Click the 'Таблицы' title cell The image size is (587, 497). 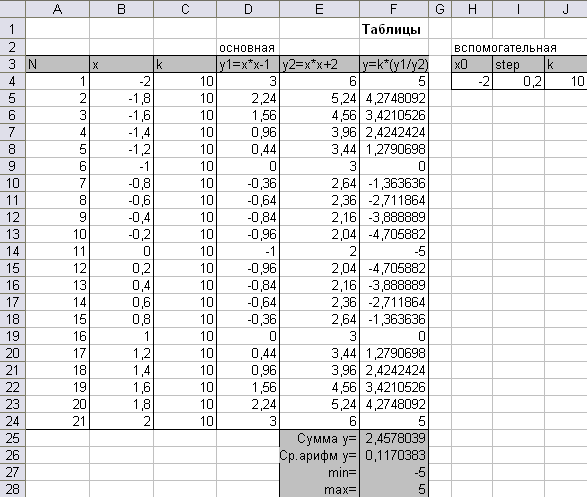coord(394,29)
